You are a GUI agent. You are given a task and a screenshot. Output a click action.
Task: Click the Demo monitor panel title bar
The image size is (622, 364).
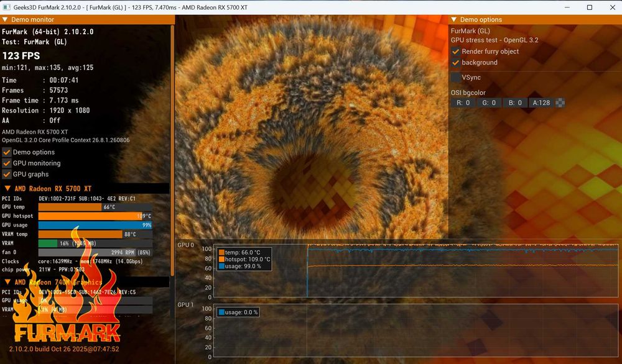pos(87,19)
